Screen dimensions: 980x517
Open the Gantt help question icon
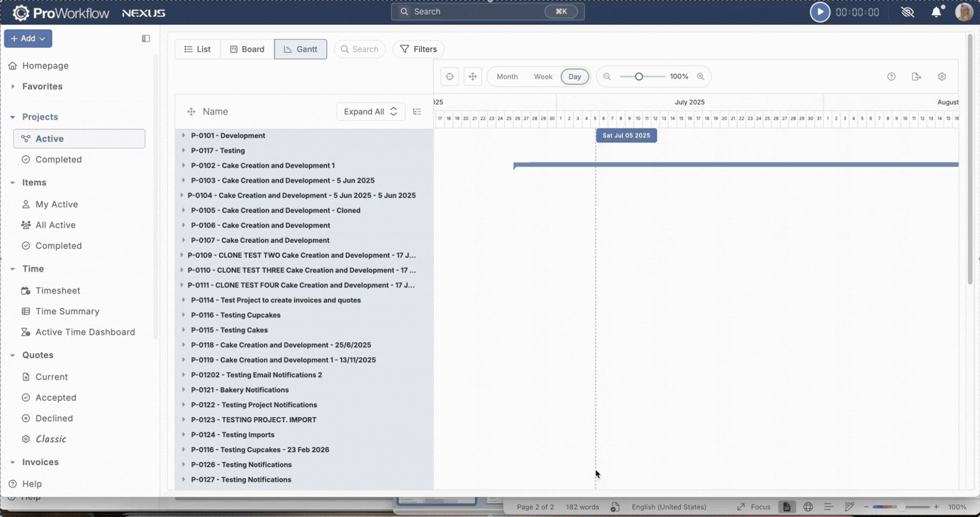891,76
